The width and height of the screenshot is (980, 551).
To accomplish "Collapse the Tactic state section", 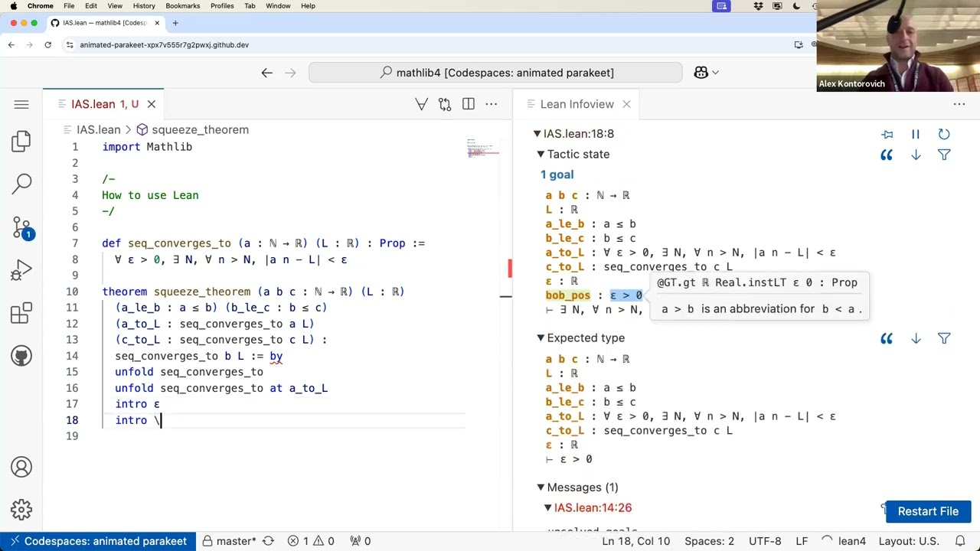I will click(541, 155).
